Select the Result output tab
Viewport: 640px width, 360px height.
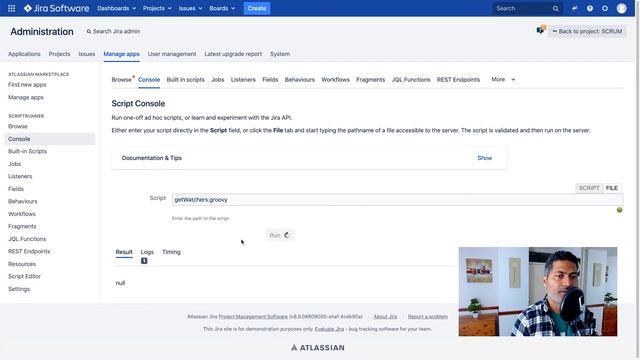coord(124,252)
